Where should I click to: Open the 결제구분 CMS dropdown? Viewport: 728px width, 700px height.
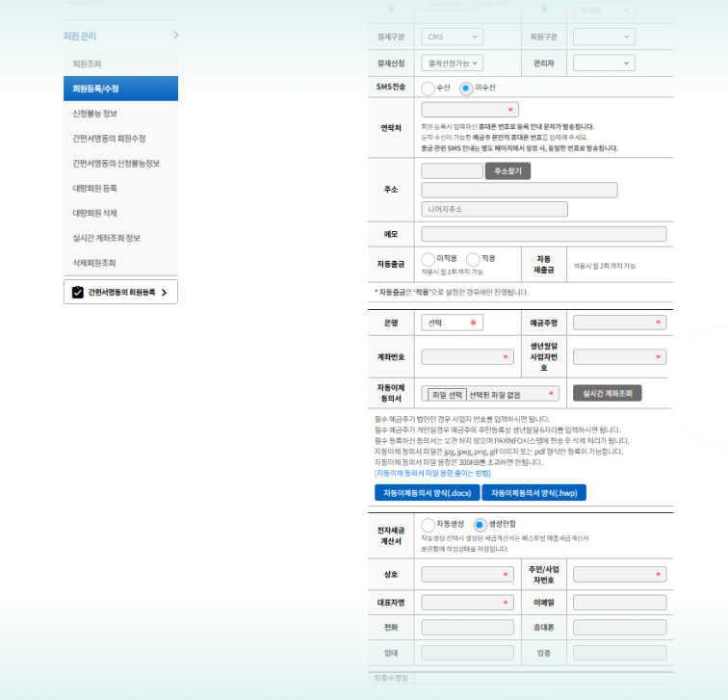tap(452, 37)
